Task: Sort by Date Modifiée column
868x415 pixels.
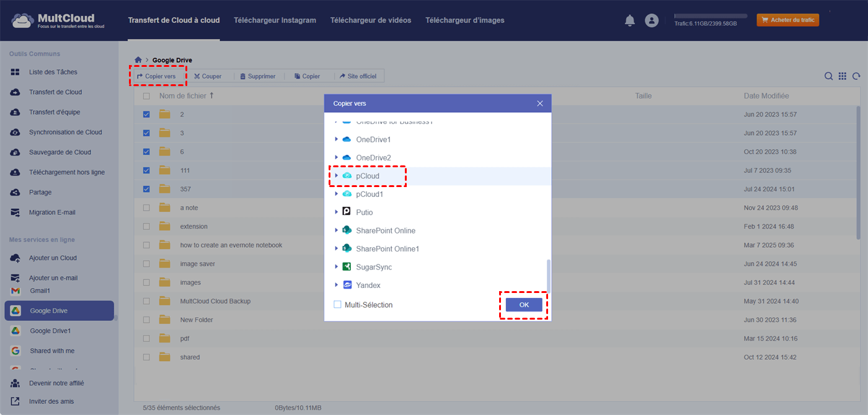Action: click(766, 96)
